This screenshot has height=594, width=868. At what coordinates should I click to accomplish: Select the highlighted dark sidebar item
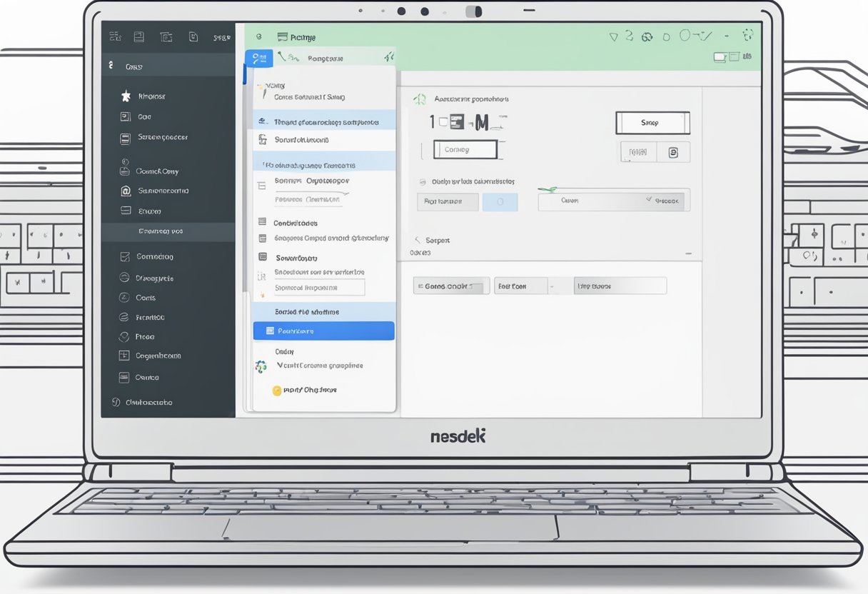[x=168, y=231]
